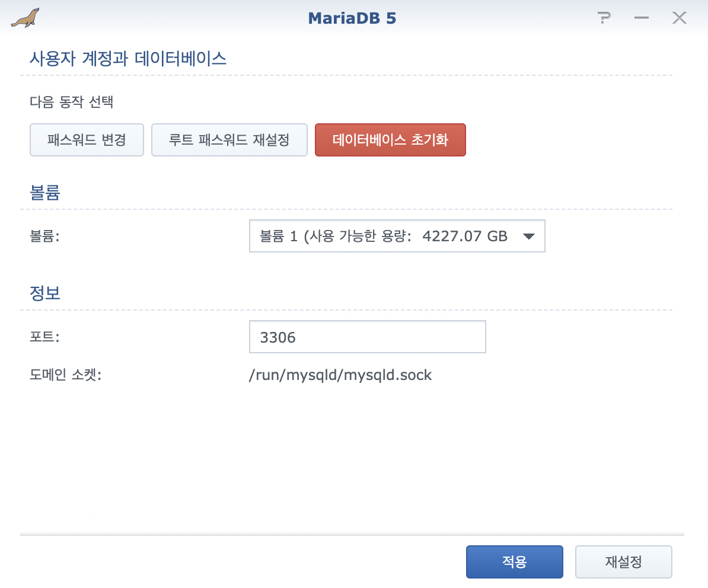Click the 적용 apply button
The height and width of the screenshot is (588, 708).
(514, 562)
